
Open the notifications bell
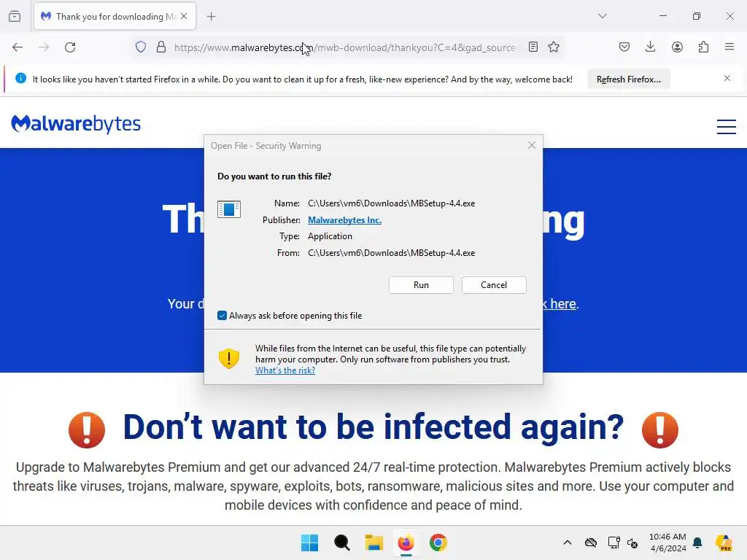[698, 542]
